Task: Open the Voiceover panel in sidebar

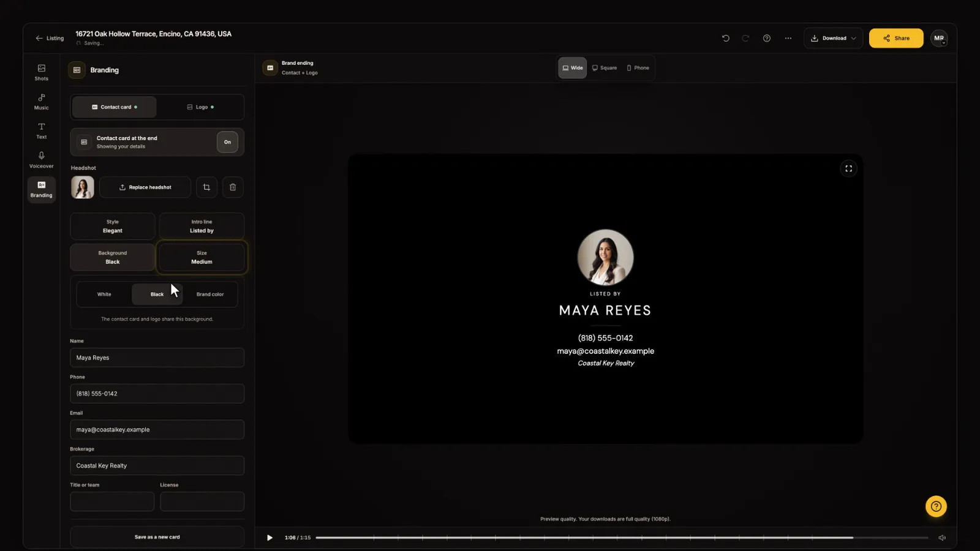Action: click(41, 160)
